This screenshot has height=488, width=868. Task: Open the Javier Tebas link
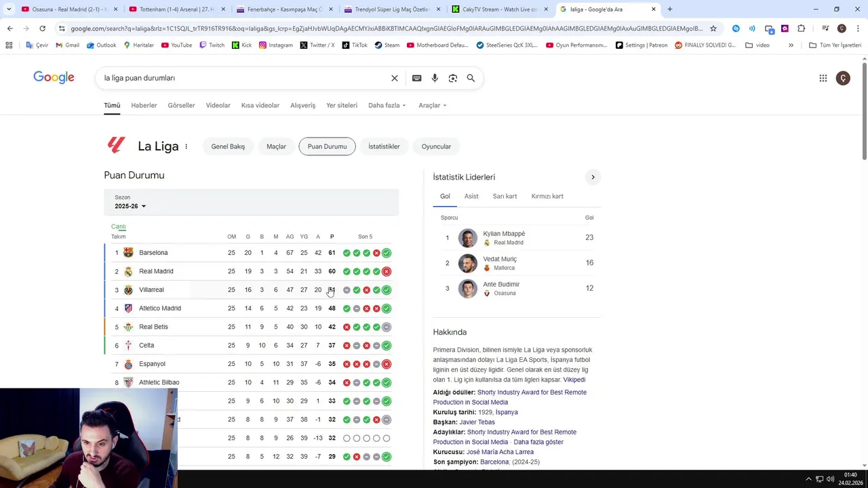tap(477, 422)
